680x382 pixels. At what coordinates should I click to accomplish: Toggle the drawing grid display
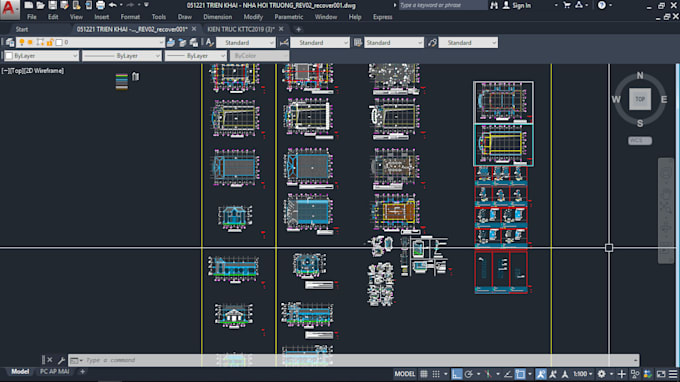click(424, 374)
